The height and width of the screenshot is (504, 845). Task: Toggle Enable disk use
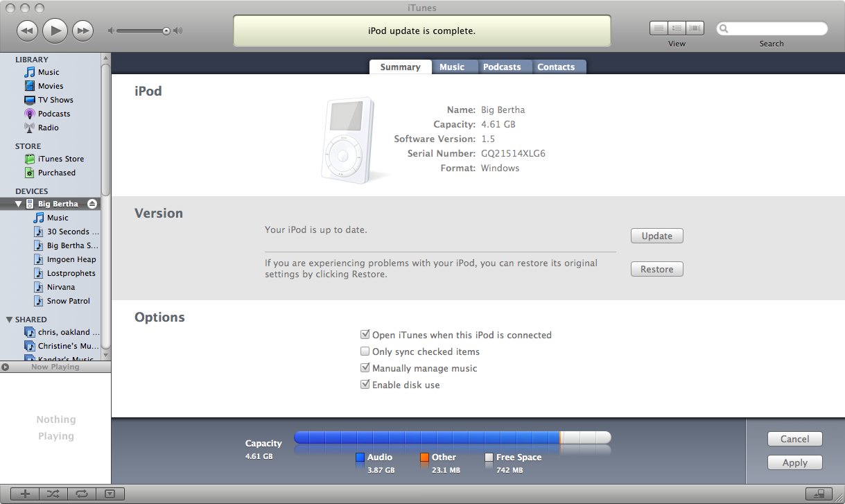click(x=365, y=385)
